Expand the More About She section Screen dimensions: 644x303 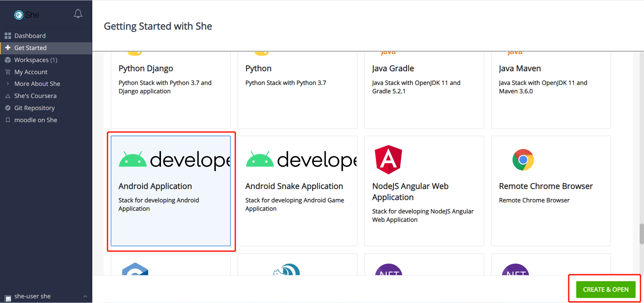point(8,84)
